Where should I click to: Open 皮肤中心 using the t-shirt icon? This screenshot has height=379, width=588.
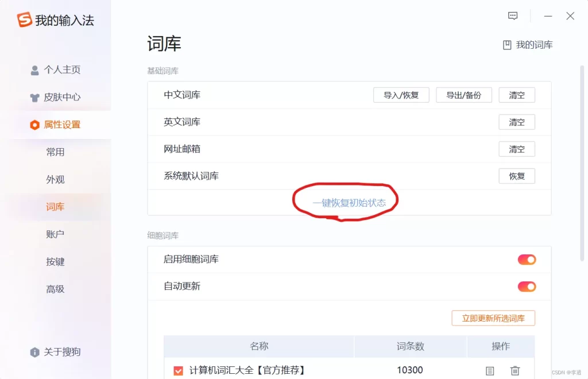[34, 98]
